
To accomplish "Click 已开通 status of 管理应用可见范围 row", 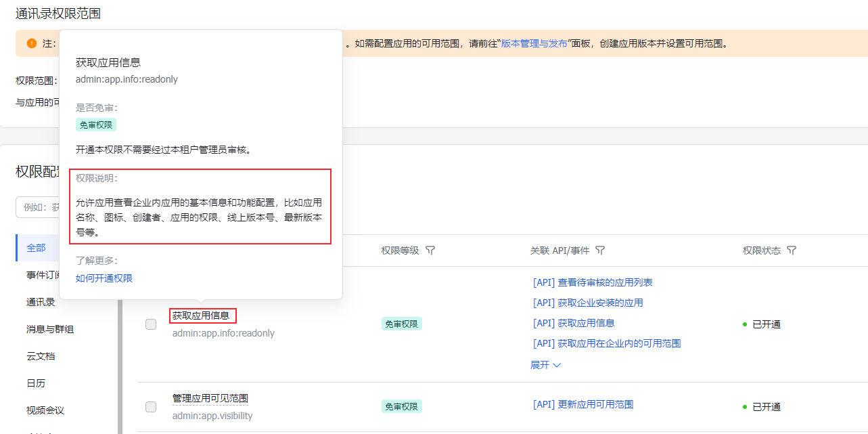I will (x=762, y=407).
